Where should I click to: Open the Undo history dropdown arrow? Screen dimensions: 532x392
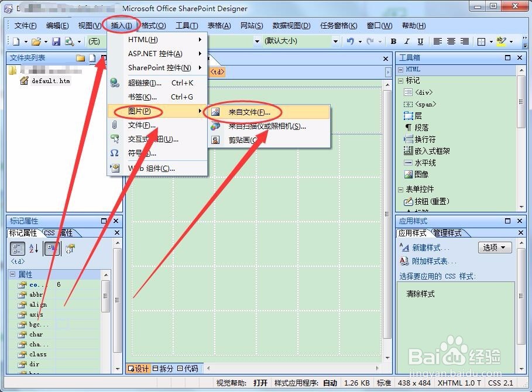pyautogui.click(x=360, y=42)
